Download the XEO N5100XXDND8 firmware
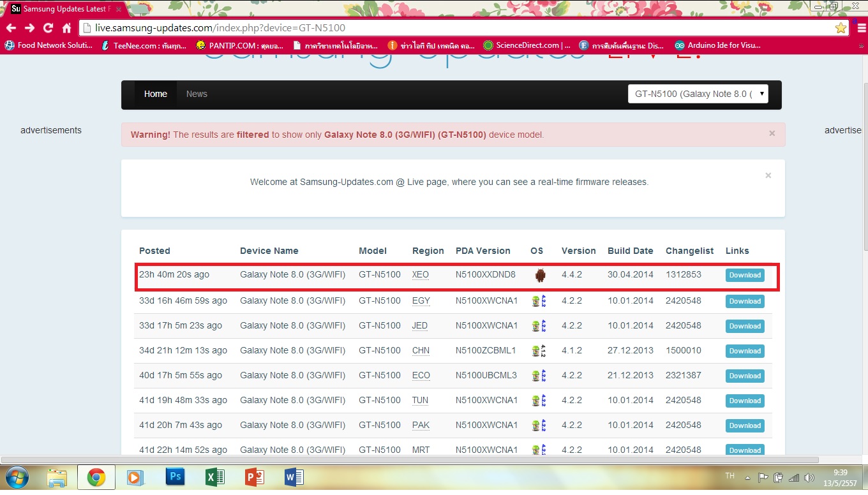 point(744,275)
